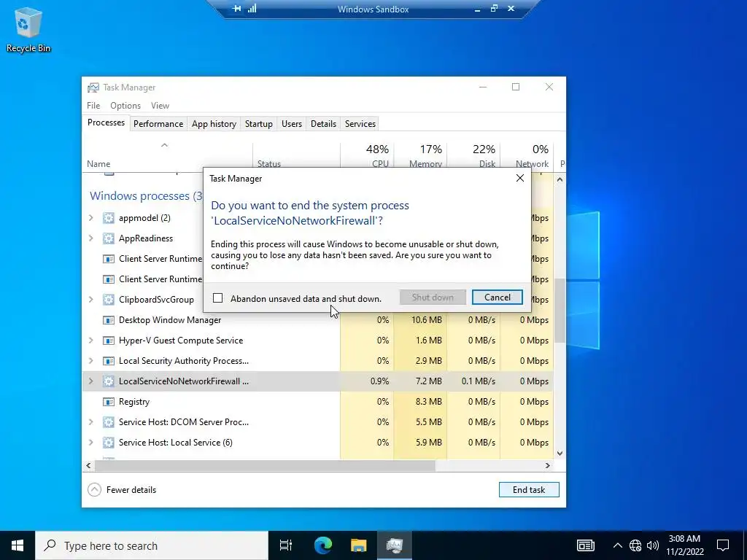This screenshot has height=560, width=747.
Task: Expand Service Host: DCOM Server Process
Action: click(x=91, y=422)
